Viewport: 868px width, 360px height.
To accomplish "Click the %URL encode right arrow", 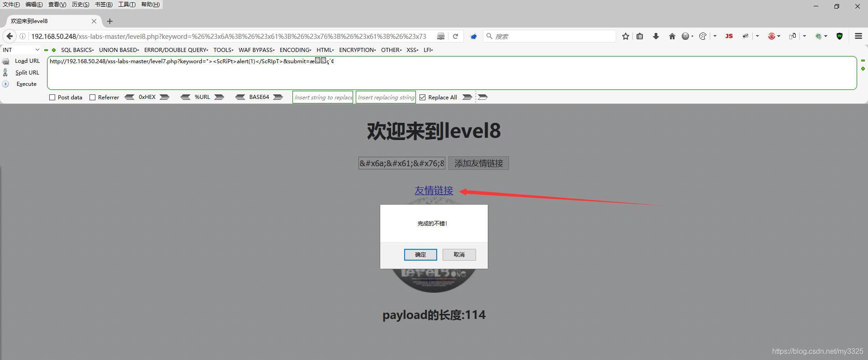I will tap(219, 97).
